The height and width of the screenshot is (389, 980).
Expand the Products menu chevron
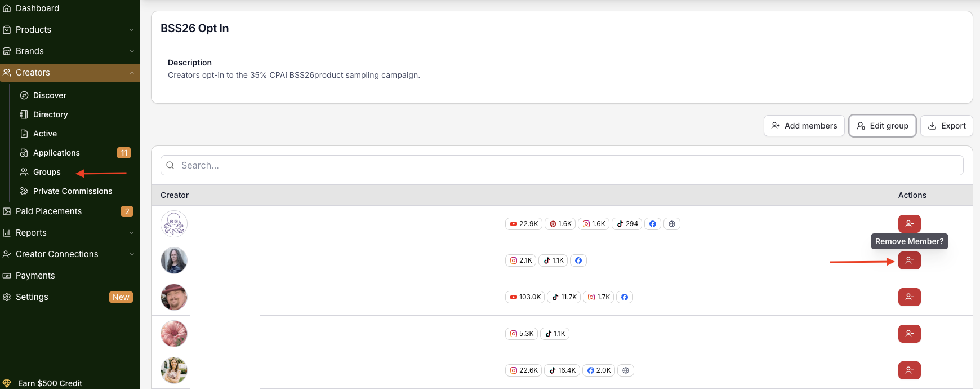point(132,30)
